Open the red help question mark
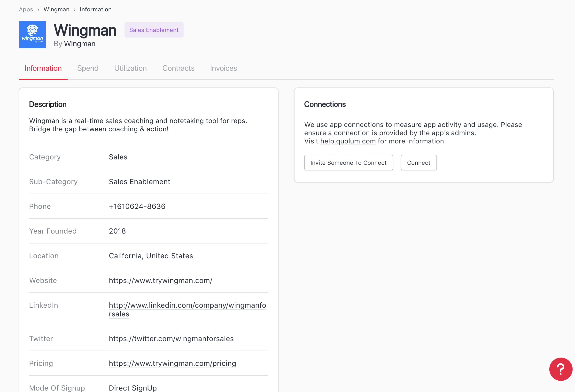Viewport: 575px width, 392px height. coord(560,369)
